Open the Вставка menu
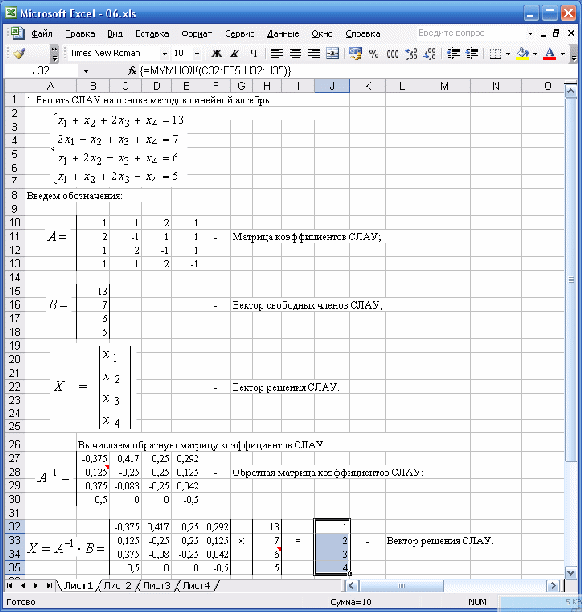The height and width of the screenshot is (613, 583). coord(152,34)
